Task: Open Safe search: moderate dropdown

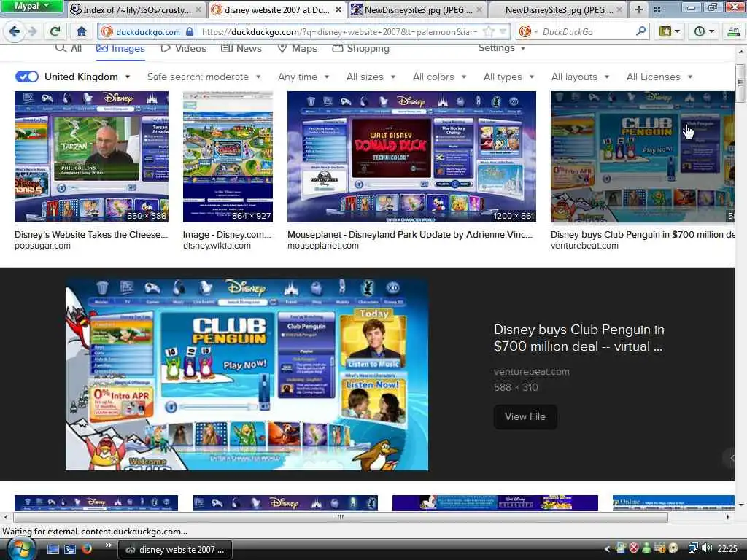Action: pos(204,77)
